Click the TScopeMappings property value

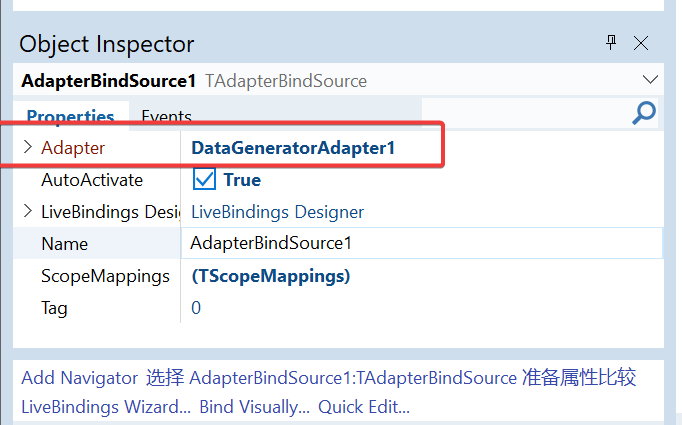(x=270, y=276)
